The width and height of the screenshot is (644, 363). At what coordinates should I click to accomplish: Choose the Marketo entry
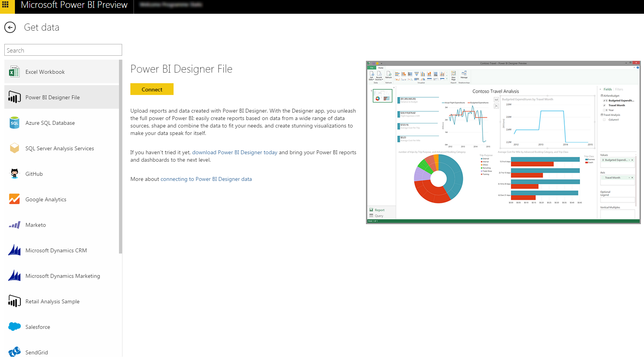(62, 225)
